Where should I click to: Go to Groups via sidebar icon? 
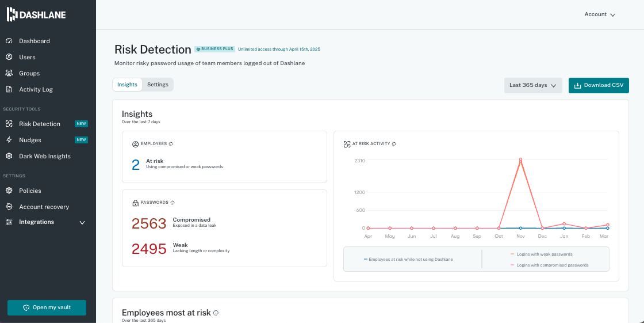pyautogui.click(x=9, y=73)
